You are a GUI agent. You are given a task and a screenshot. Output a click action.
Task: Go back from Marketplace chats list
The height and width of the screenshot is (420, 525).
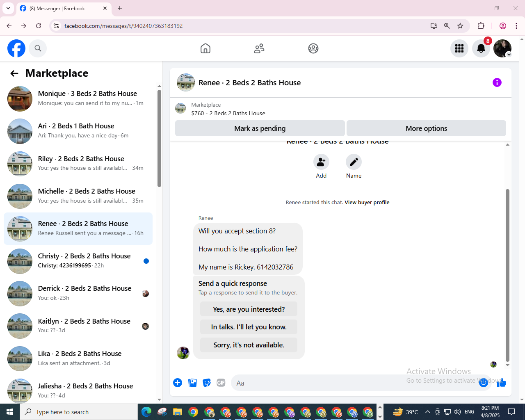click(x=14, y=73)
